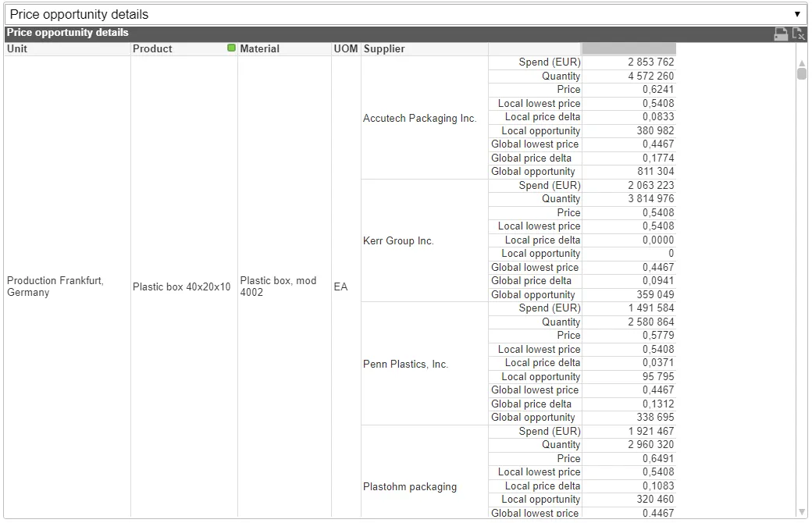Click the export to Excel icon
This screenshot has height=523, width=812.
[x=798, y=34]
